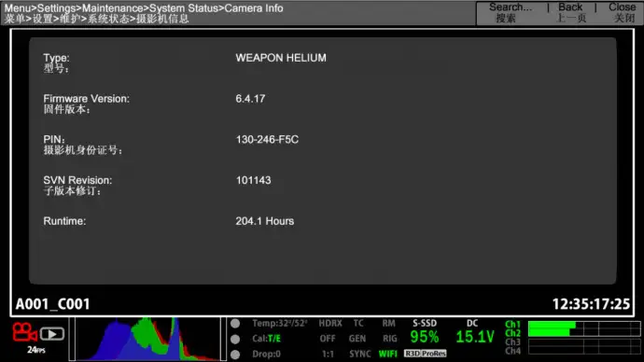Tap the RM RIG status indicator

pos(389,331)
